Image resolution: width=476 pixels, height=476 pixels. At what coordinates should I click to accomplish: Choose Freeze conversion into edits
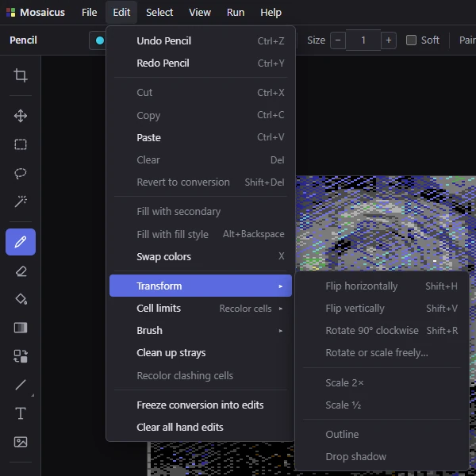(x=201, y=405)
